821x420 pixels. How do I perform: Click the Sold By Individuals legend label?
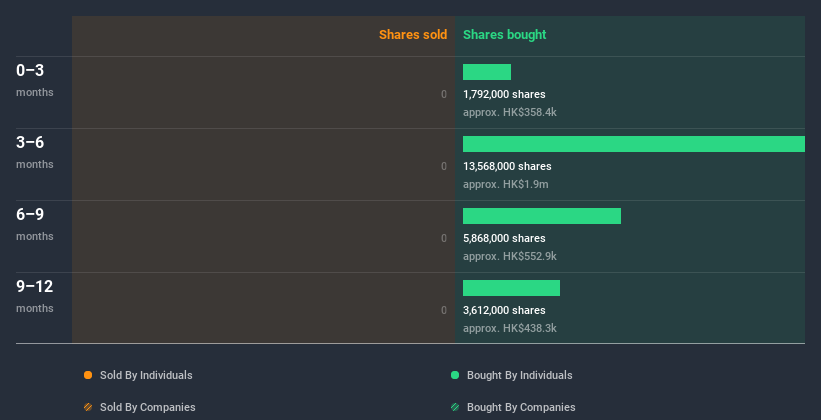tap(146, 375)
